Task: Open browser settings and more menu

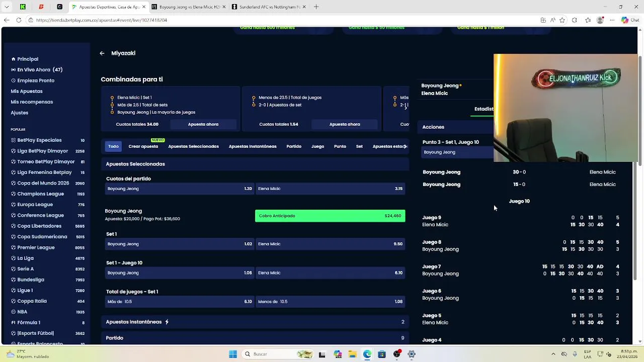Action: [612, 20]
